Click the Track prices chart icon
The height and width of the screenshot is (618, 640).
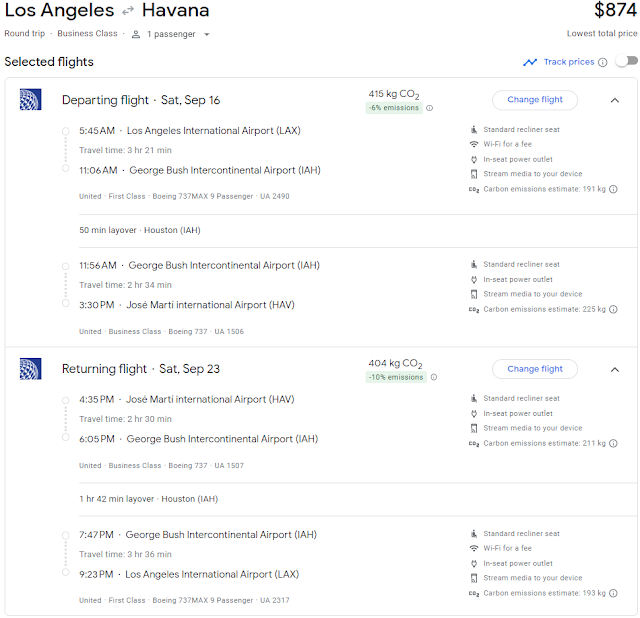(530, 62)
